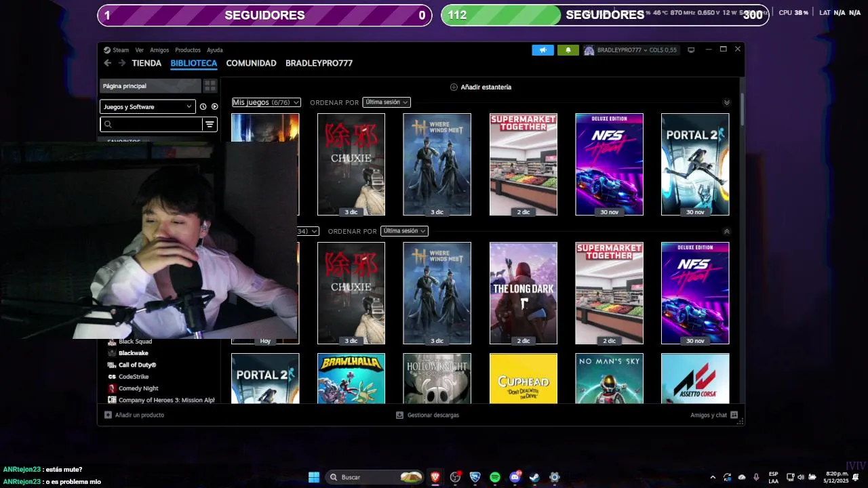
Task: Open the Steam menu
Action: coord(121,50)
